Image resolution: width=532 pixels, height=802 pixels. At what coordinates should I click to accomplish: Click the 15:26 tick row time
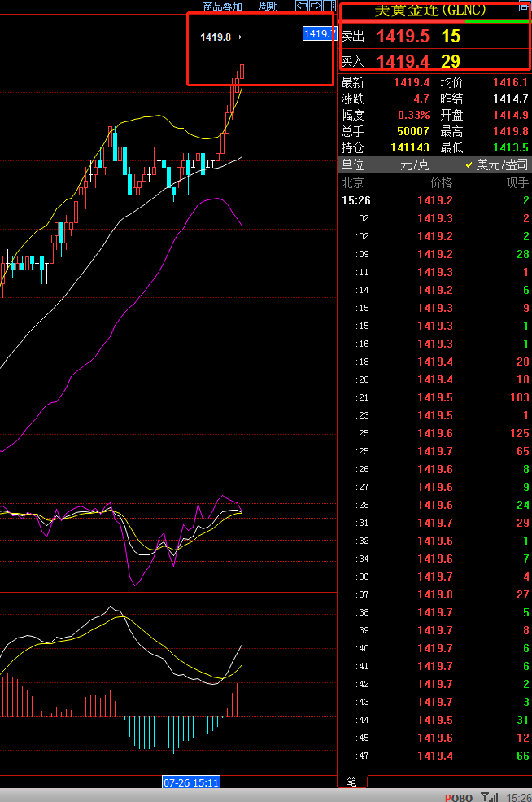(355, 200)
